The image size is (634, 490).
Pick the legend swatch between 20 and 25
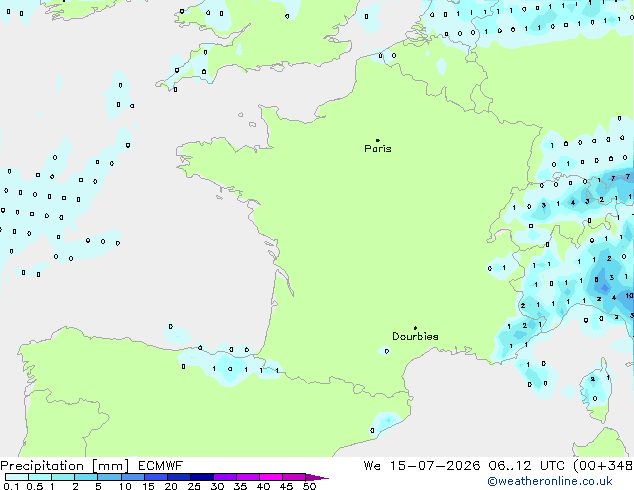pyautogui.click(x=179, y=477)
